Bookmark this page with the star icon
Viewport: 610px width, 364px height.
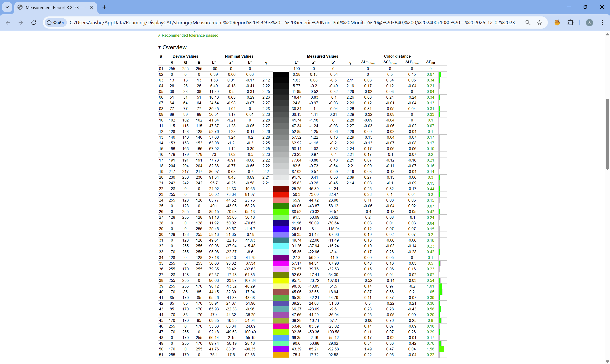[539, 23]
